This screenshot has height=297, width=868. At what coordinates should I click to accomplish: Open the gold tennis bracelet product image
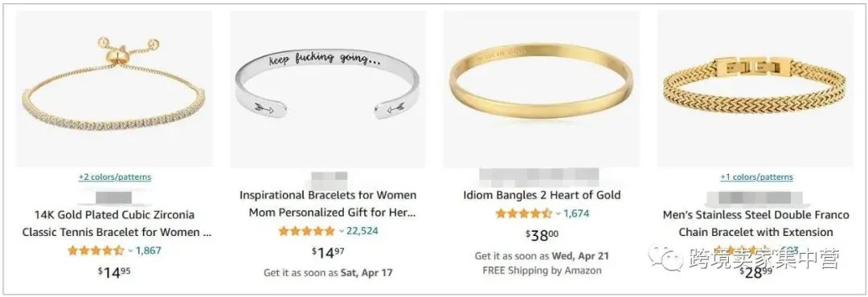pyautogui.click(x=113, y=88)
